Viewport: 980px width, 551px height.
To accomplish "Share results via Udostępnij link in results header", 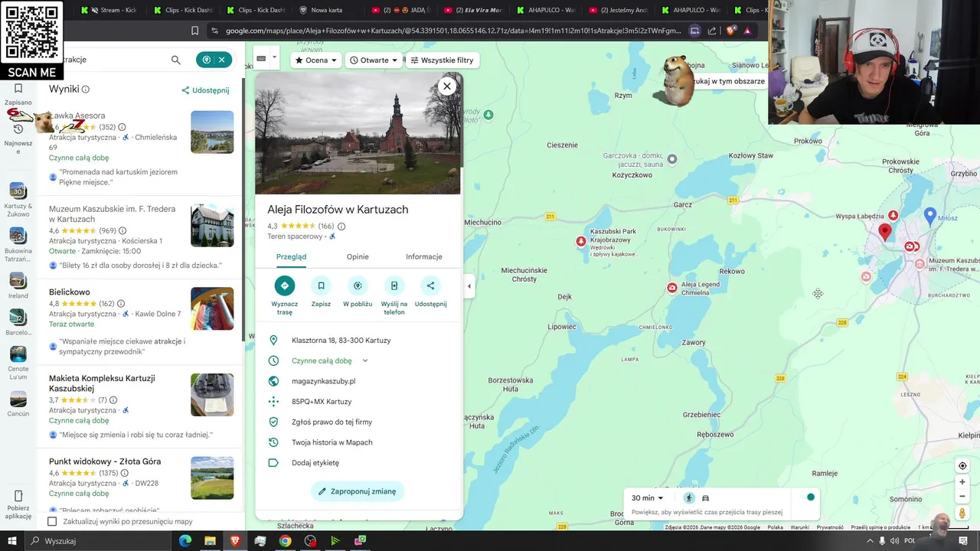I will [205, 90].
